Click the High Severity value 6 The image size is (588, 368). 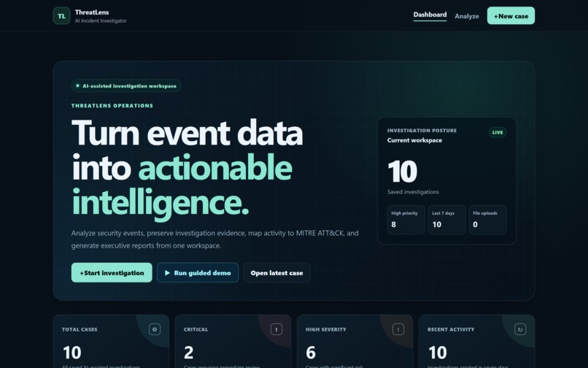point(311,353)
